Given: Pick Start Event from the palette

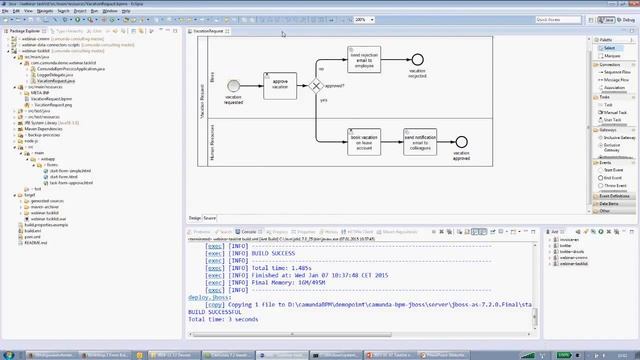Looking at the screenshot, I should (611, 170).
